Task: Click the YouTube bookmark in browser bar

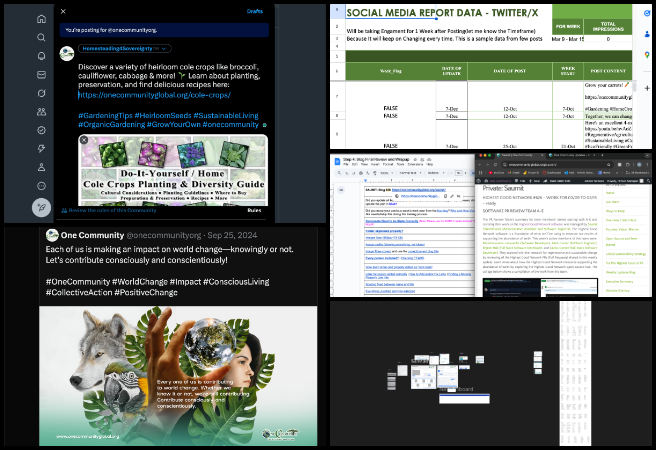Action: coord(497,173)
